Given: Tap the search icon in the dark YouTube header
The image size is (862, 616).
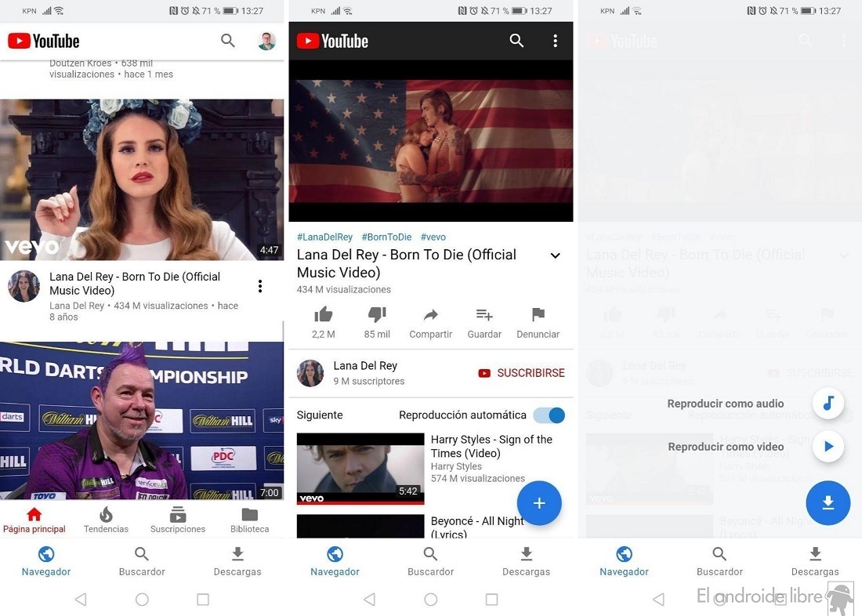Looking at the screenshot, I should [516, 40].
